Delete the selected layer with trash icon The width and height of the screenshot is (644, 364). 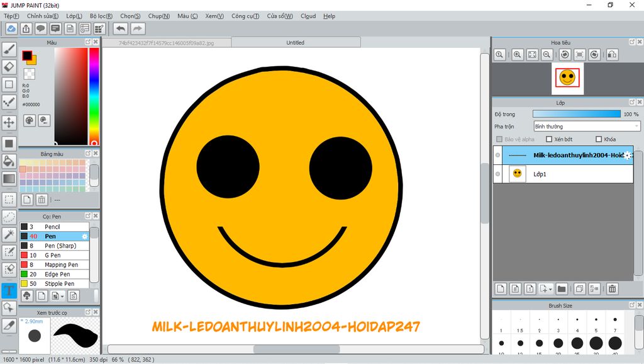[613, 288]
